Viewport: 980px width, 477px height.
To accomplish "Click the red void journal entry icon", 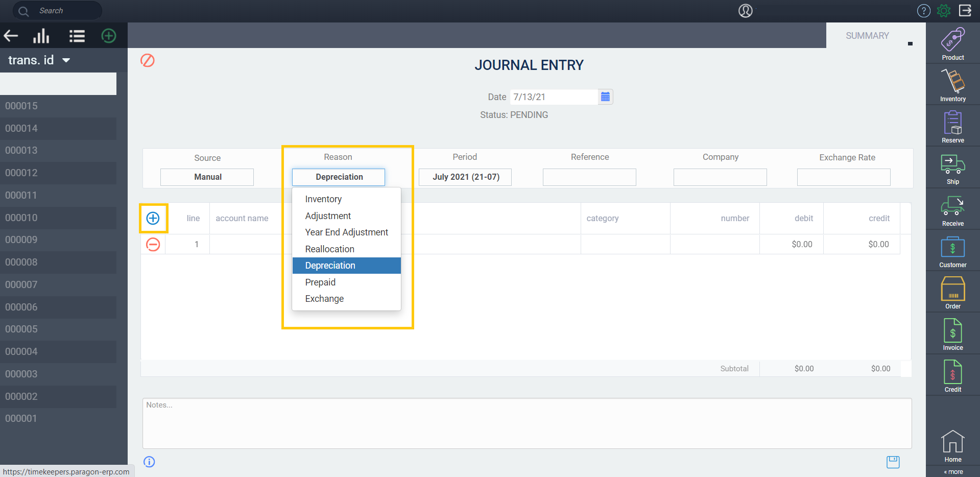I will [148, 60].
